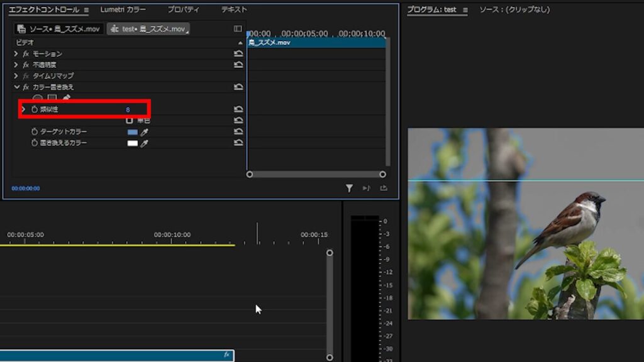Select the カラー置き換え effect name
644x362 pixels.
[53, 87]
